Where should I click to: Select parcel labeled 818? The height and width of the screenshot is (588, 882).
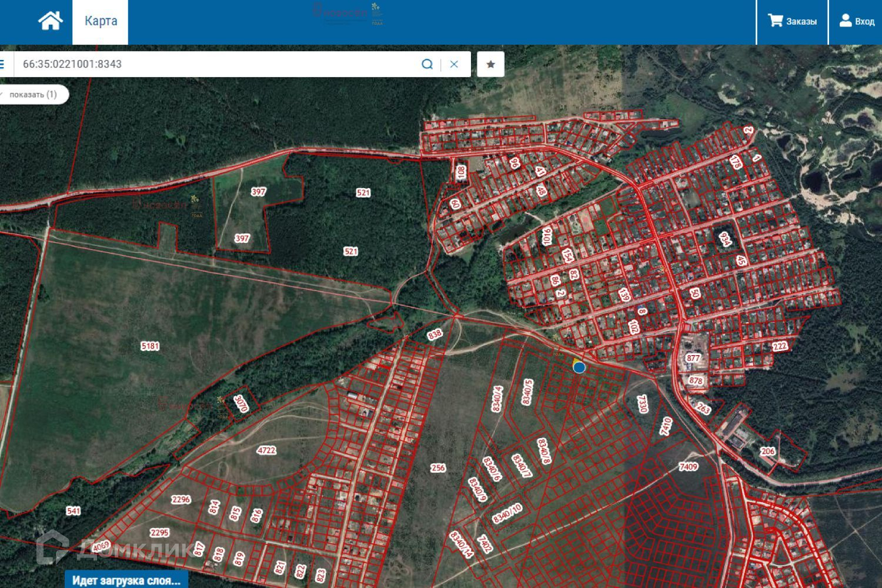(219, 554)
